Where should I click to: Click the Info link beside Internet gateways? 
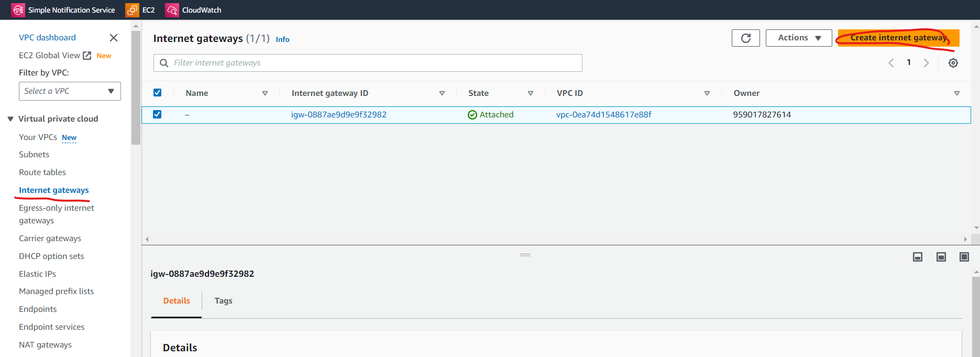point(282,39)
